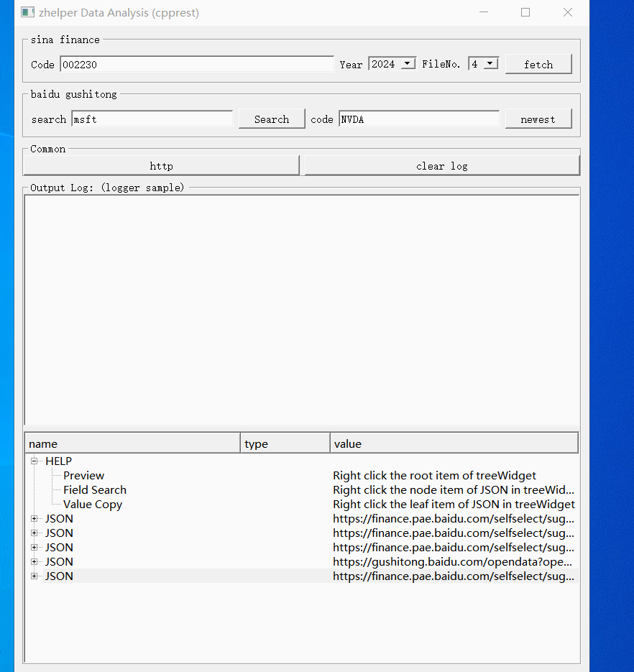Expand the first JSON tree node
This screenshot has height=672, width=634.
[35, 519]
